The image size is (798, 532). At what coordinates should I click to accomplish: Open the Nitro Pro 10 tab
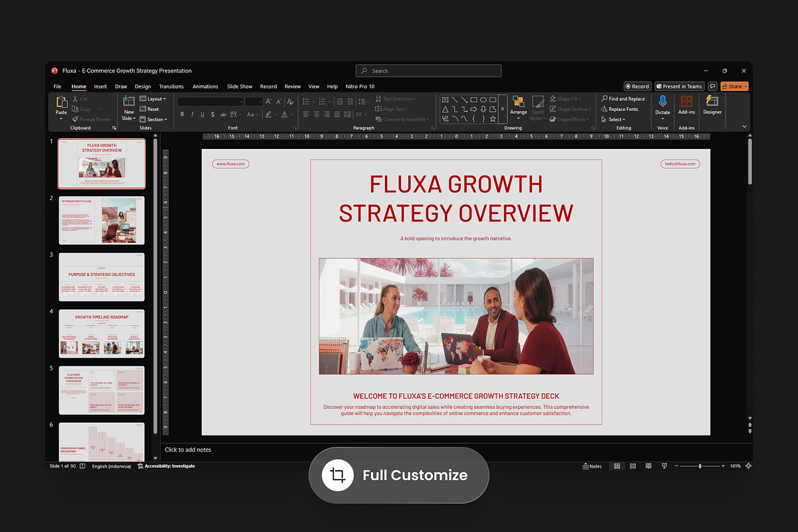(360, 86)
